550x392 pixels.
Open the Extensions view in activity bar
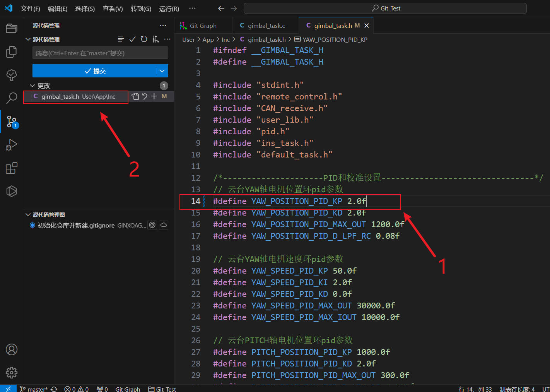coord(12,168)
